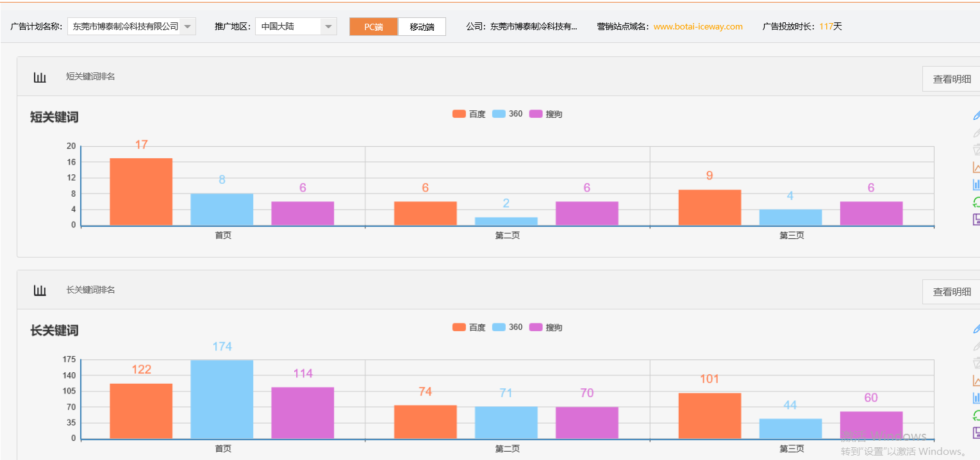The width and height of the screenshot is (980, 460).
Task: Toggle the 百度 series in the short keyword legend
Action: 469,113
